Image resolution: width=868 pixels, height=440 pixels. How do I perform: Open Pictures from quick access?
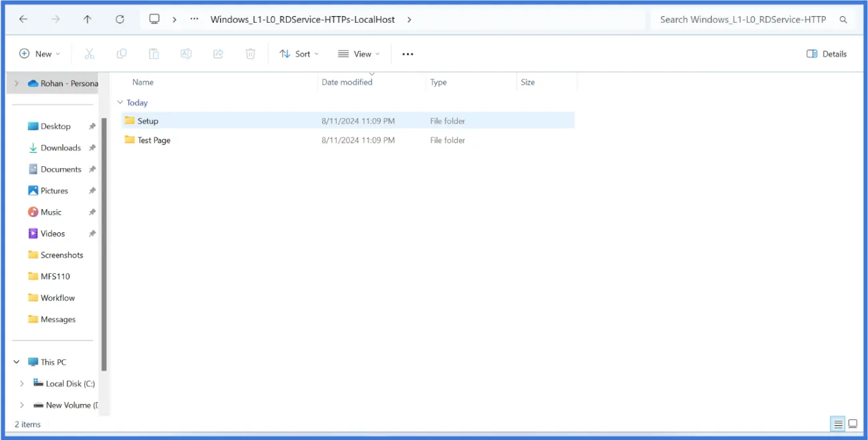(x=48, y=190)
